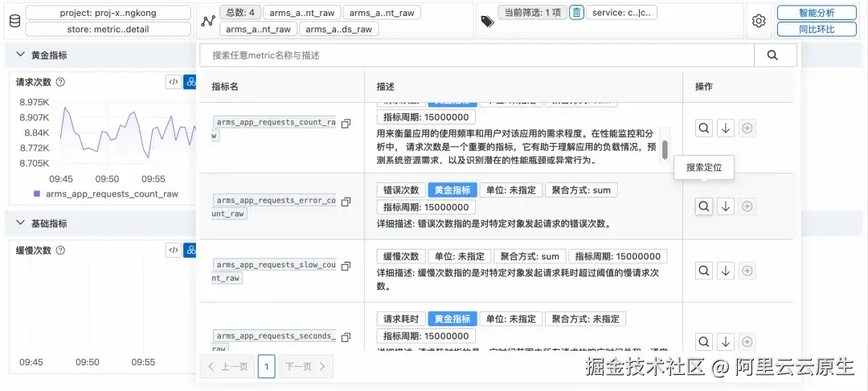868x391 pixels.
Task: Click the plus icon in the error_count_raw row
Action: (747, 206)
